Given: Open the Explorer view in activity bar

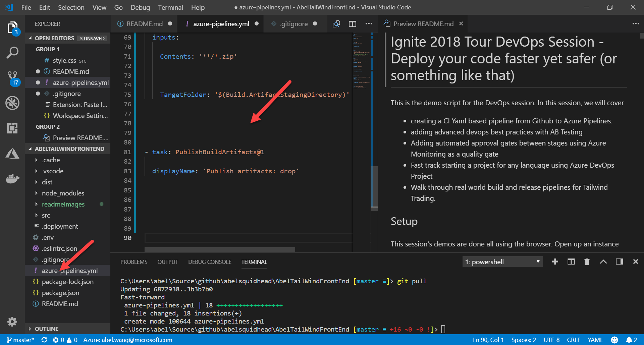Looking at the screenshot, I should click(x=12, y=28).
